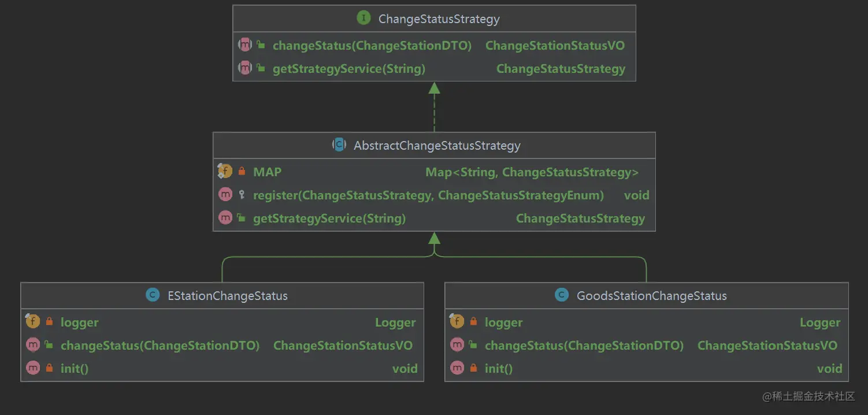Click init() in GoodsStationChangeStatus
Viewport: 868px width, 415px height.
point(499,369)
